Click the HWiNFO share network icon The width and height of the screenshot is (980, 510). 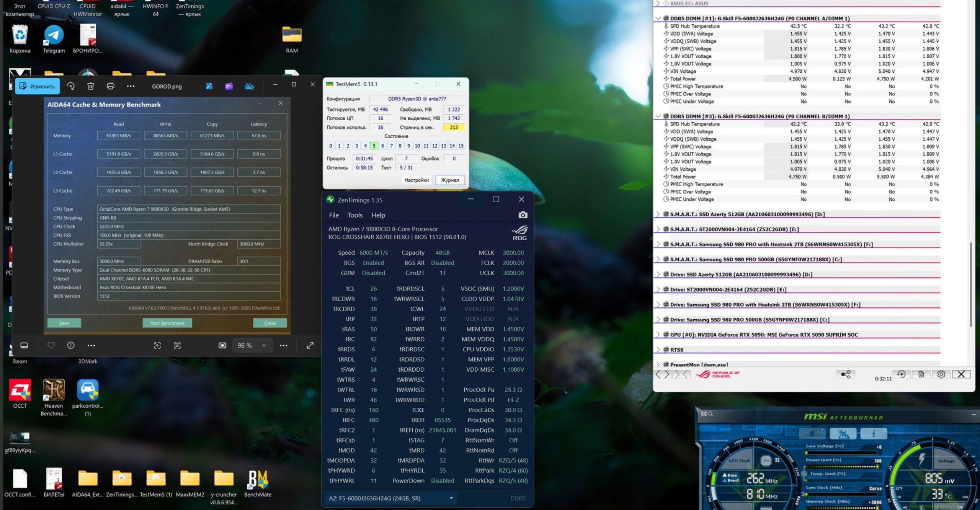point(845,374)
